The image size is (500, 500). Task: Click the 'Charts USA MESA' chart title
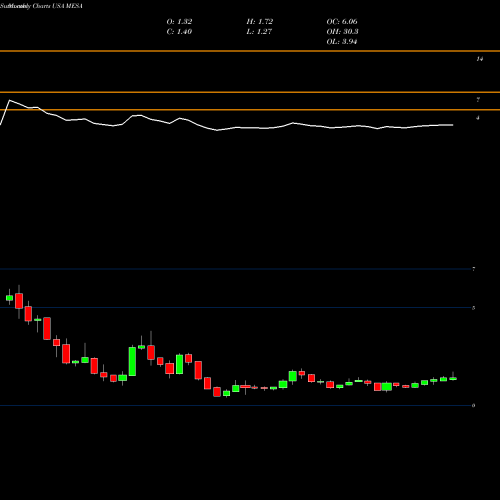tap(58, 6)
